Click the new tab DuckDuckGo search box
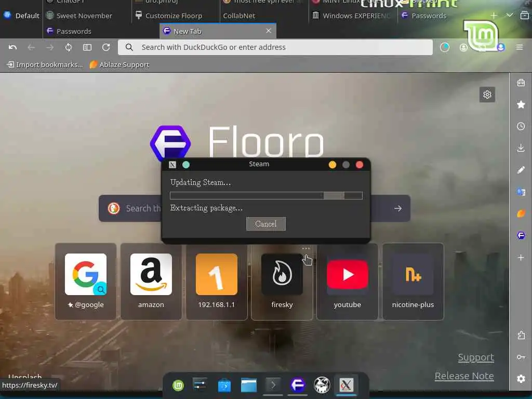532x399 pixels. pyautogui.click(x=255, y=208)
